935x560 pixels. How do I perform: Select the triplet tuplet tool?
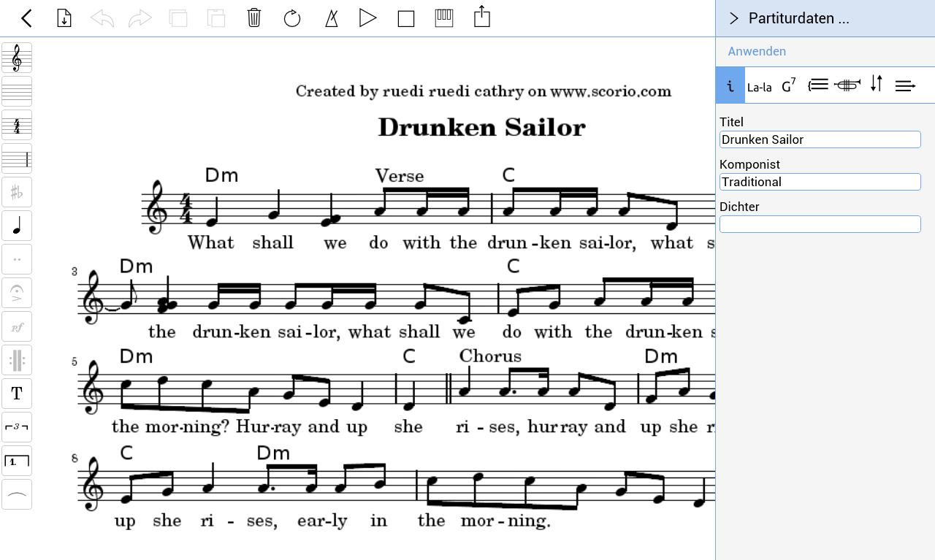[17, 427]
